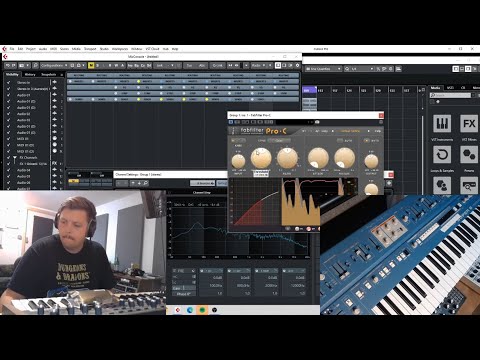Toggle visibility of Audio 04 channel
This screenshot has height=360, width=480.
tap(9, 170)
